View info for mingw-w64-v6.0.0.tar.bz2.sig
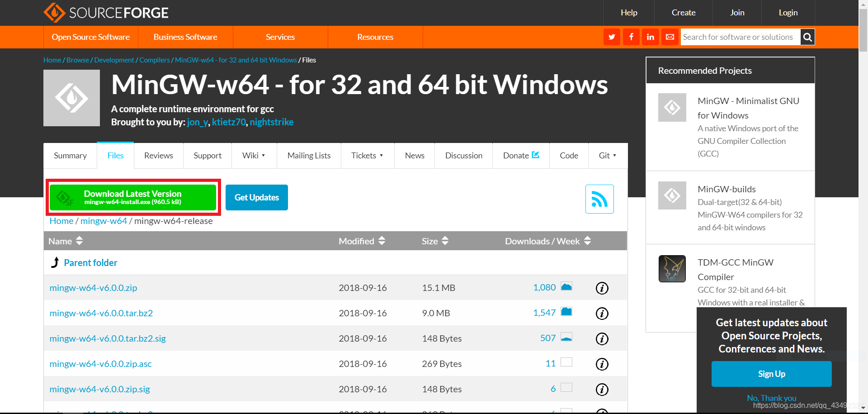868x414 pixels. [602, 338]
